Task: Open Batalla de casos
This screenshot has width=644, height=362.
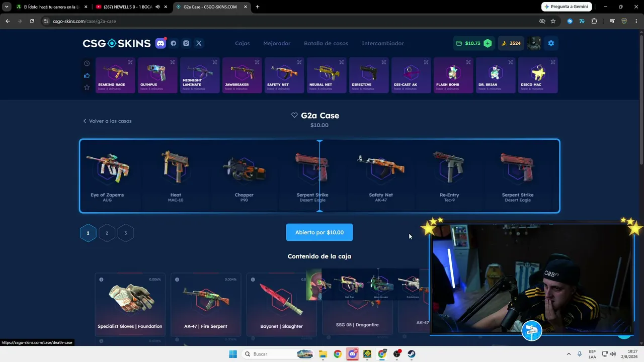Action: tap(326, 43)
